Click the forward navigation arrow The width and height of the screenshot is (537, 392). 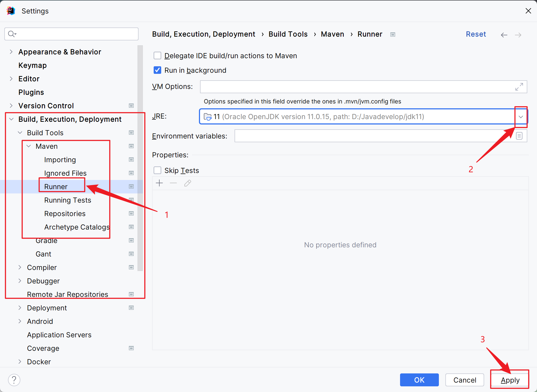coord(518,35)
